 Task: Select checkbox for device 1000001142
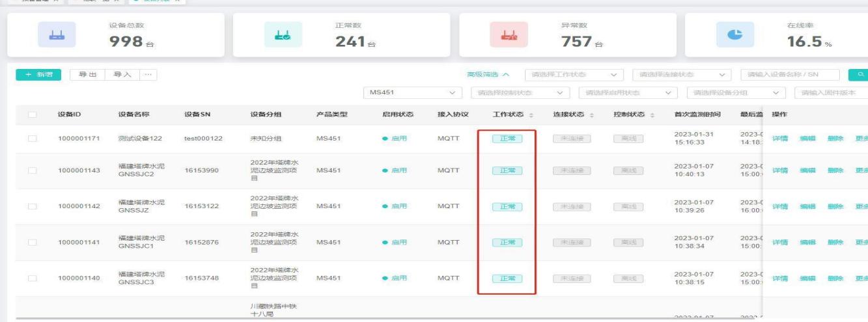click(x=33, y=206)
